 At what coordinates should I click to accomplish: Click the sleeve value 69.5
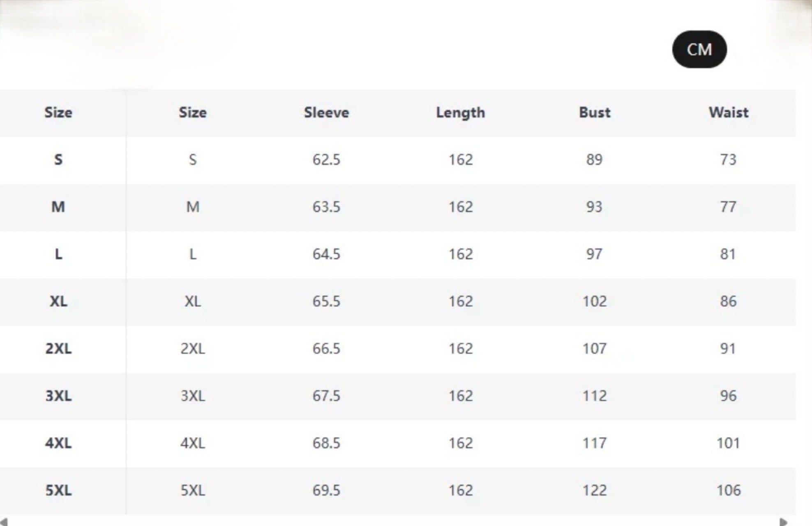326,490
